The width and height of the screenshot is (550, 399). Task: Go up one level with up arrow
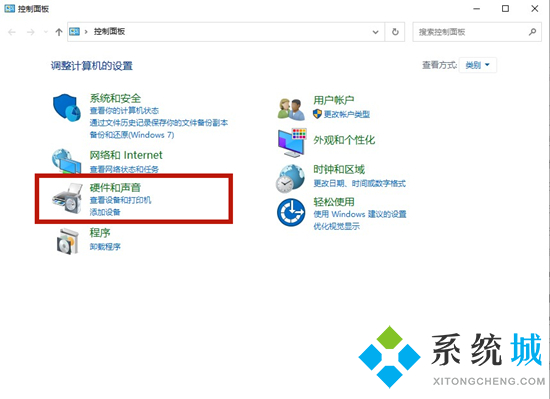tap(59, 32)
